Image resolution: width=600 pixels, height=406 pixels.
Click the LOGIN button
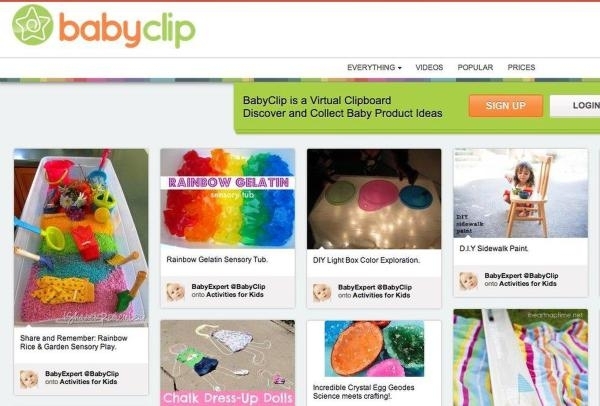point(575,106)
